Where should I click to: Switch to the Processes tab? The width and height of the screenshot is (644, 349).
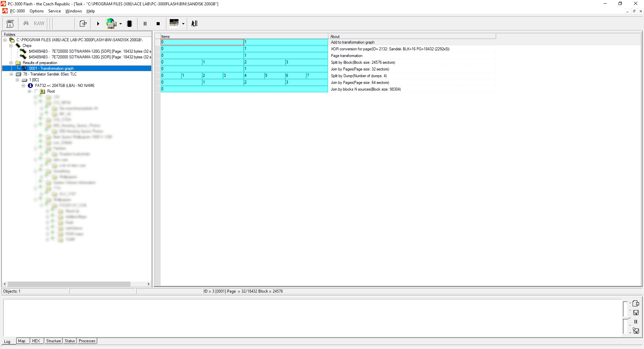pos(87,341)
